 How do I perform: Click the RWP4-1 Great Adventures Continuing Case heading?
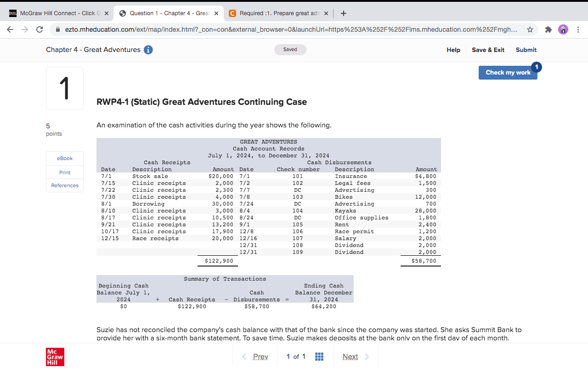click(202, 102)
